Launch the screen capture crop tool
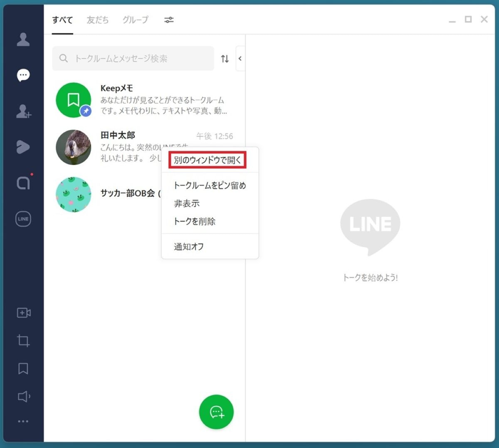Viewport: 499px width, 448px height. (x=23, y=341)
